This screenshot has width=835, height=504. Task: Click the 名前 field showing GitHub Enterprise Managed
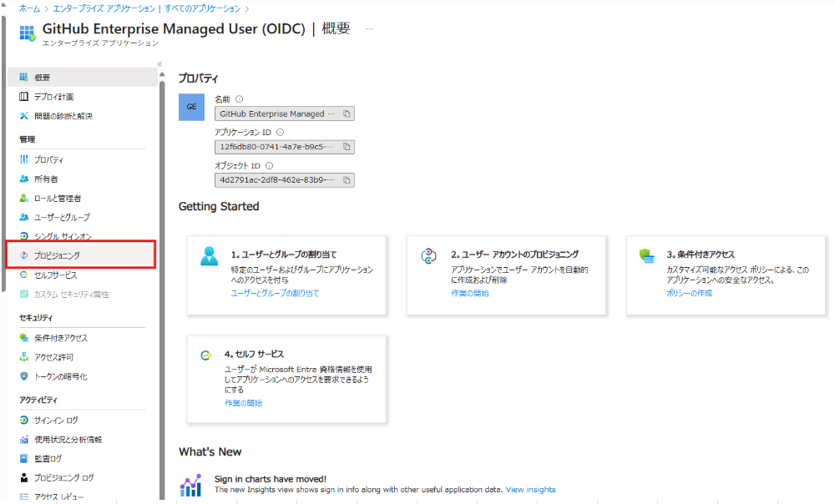(x=285, y=113)
